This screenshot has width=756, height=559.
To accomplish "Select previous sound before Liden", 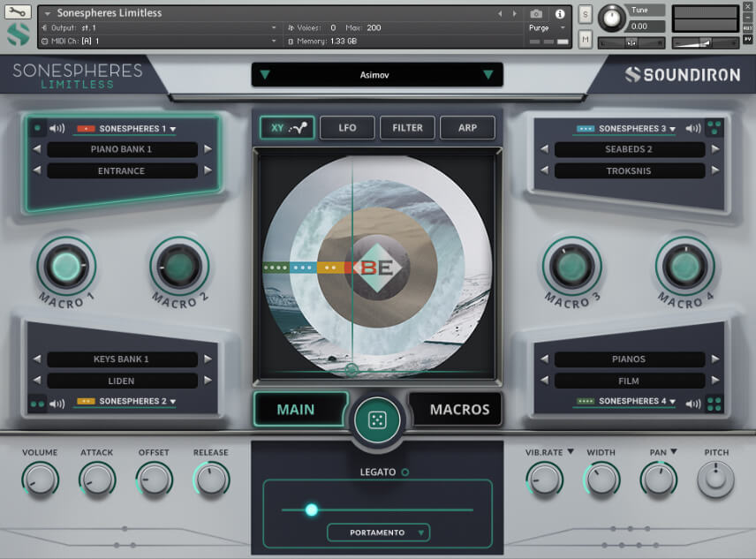I will coord(36,381).
